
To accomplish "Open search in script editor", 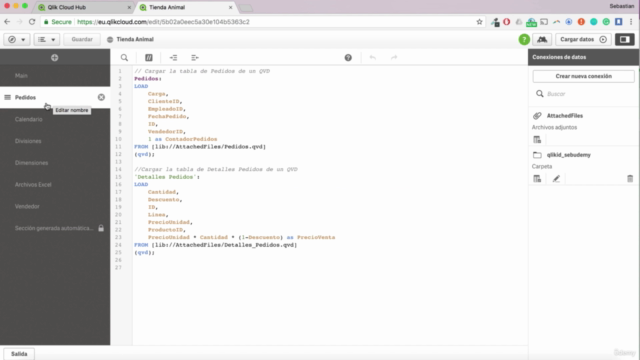I will click(x=124, y=58).
